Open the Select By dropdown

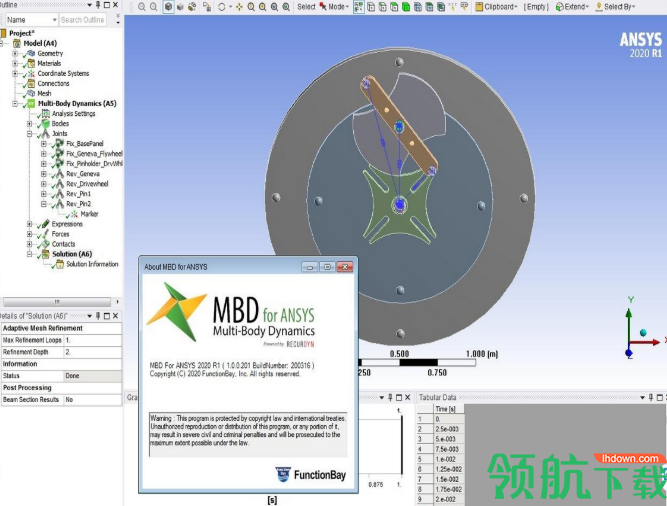[x=615, y=7]
